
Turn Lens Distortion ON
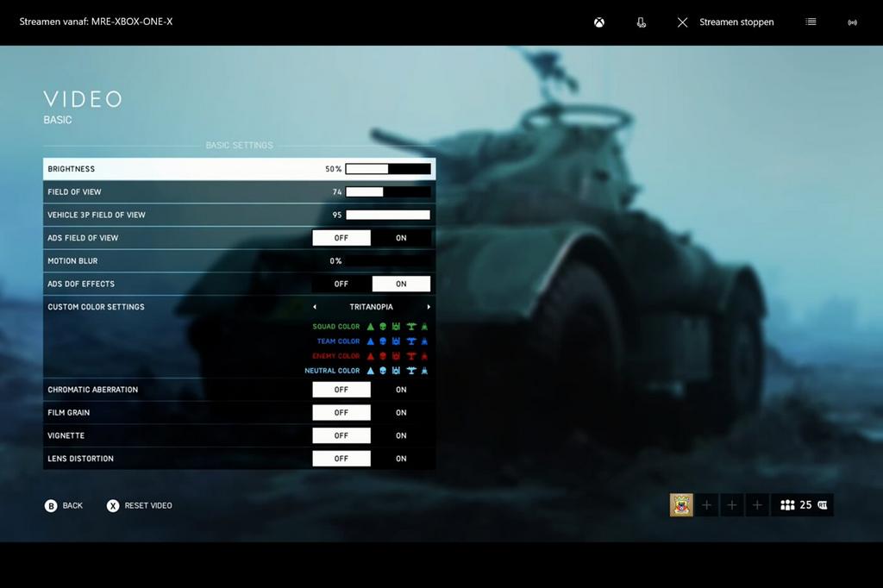coord(401,459)
